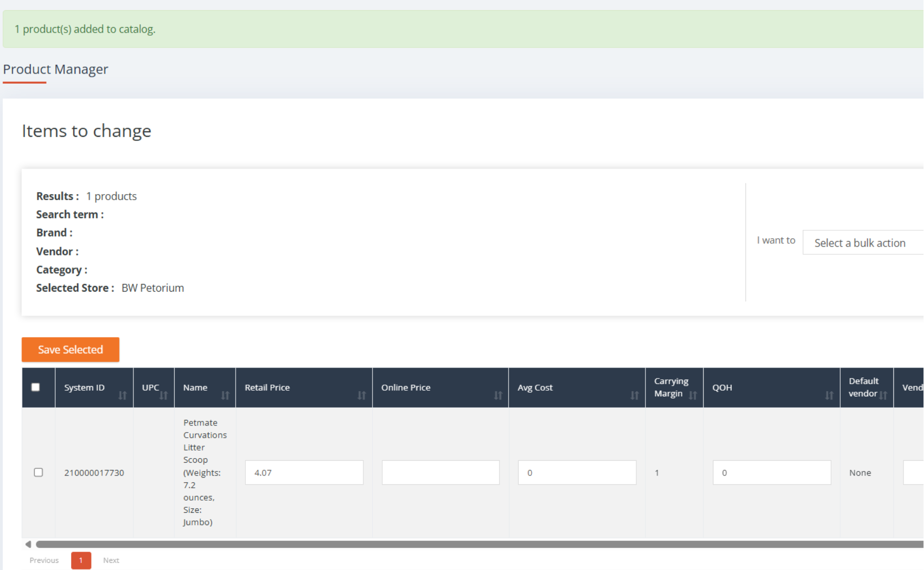Click the Avg Cost input field
Viewport: 924px width, 570px height.
[x=577, y=472]
